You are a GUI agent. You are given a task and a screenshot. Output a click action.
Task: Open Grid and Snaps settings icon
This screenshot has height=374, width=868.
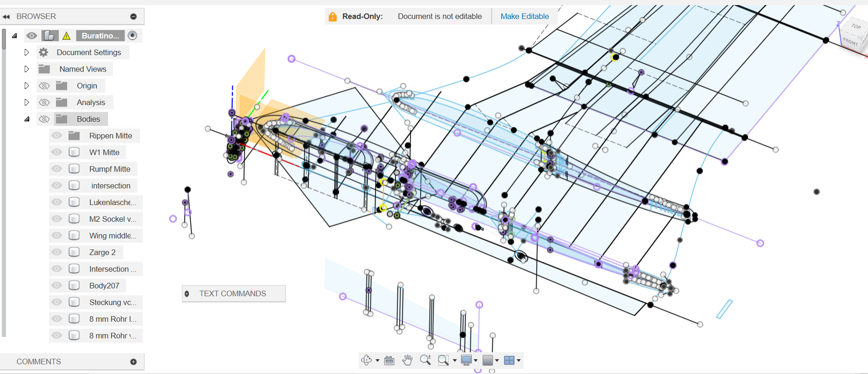click(487, 360)
